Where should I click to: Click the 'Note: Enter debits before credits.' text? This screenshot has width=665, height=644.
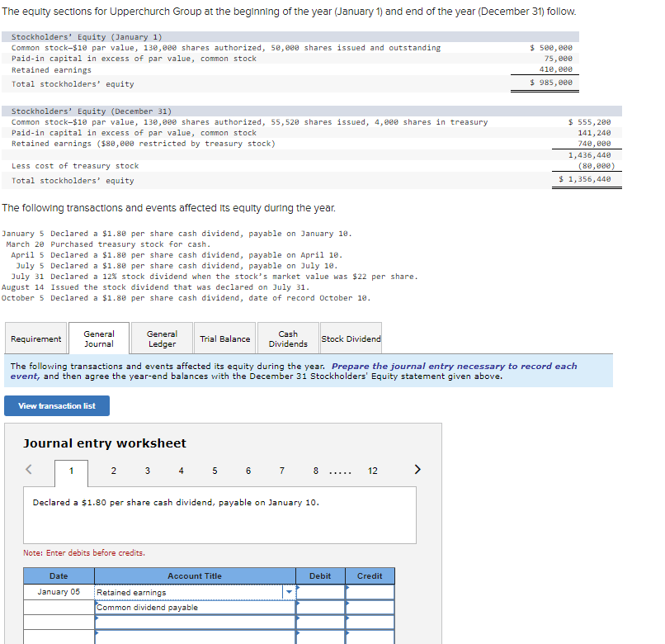tap(84, 552)
